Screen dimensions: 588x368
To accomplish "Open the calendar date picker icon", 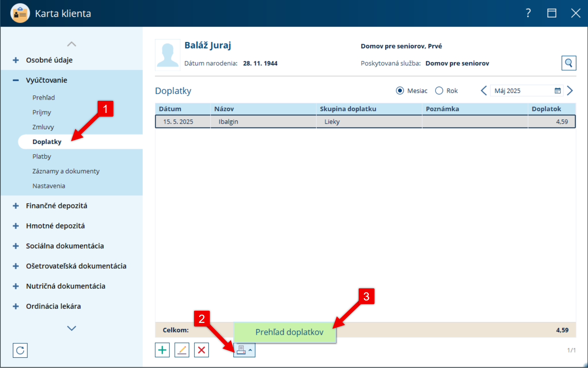I will pyautogui.click(x=557, y=91).
